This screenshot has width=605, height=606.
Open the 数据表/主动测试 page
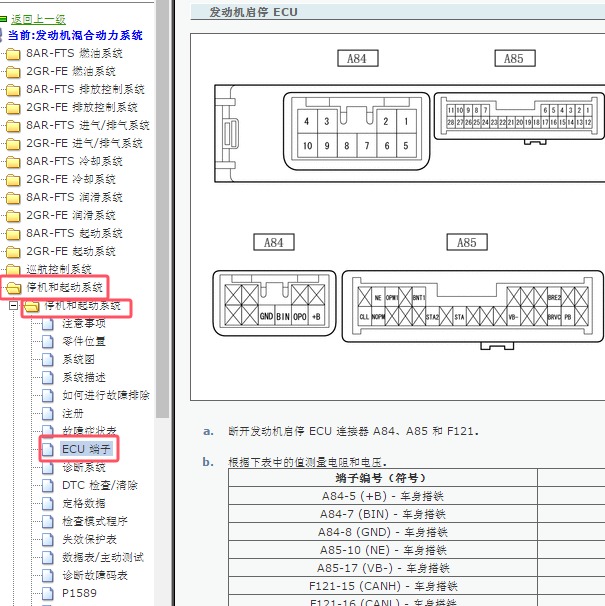[103, 557]
